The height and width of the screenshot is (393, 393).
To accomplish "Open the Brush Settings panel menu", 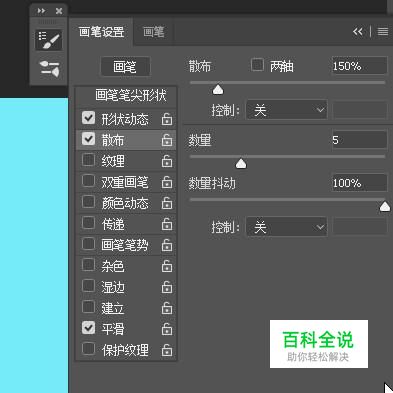I will click(383, 32).
